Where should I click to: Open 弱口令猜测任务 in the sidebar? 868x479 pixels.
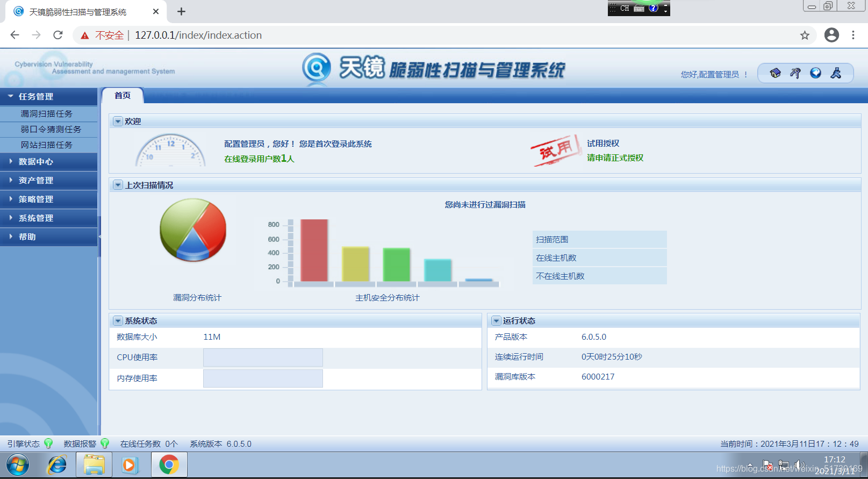(x=51, y=130)
